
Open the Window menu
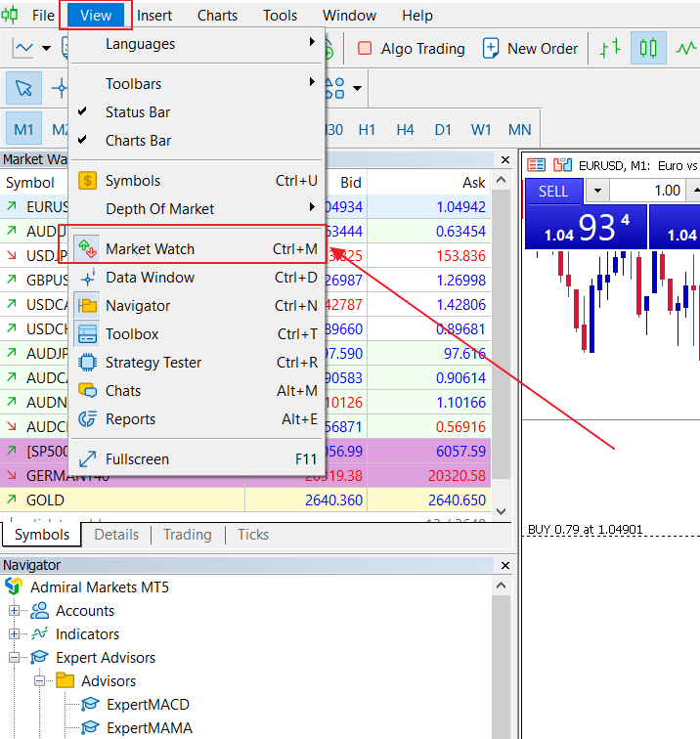(x=349, y=16)
